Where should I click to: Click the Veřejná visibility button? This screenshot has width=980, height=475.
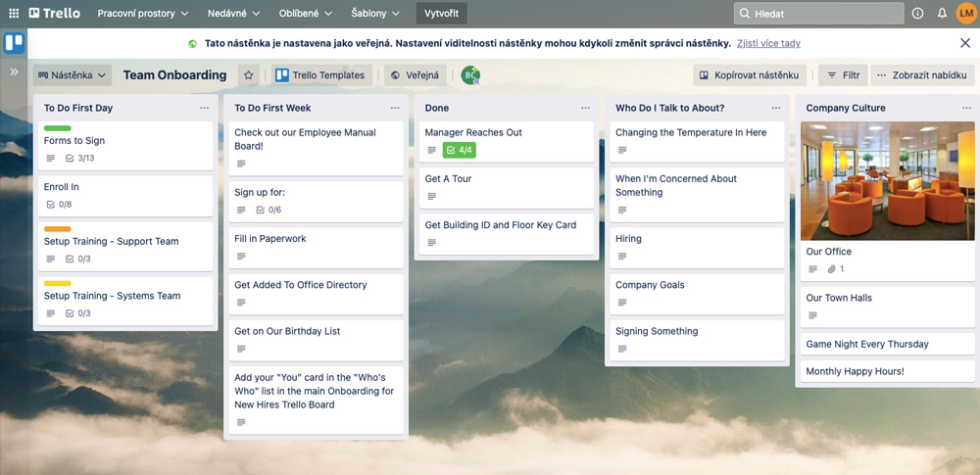pyautogui.click(x=416, y=75)
